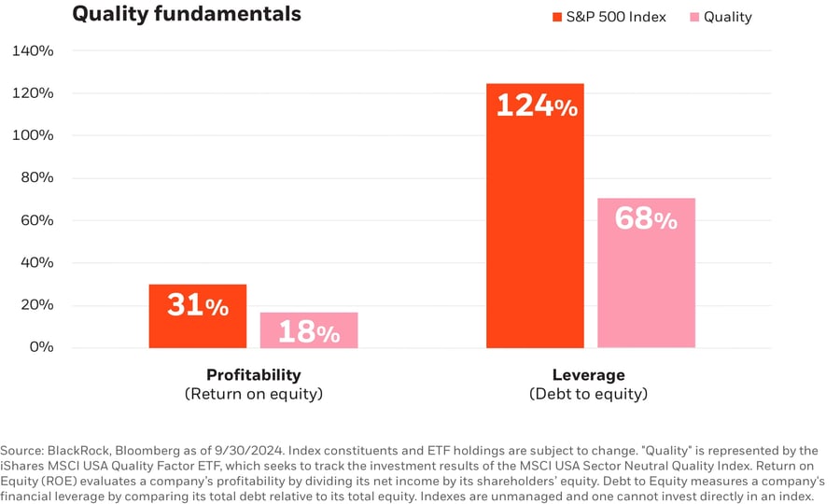Select the (Debt to equity) subtitle
The height and width of the screenshot is (504, 840).
(x=589, y=394)
